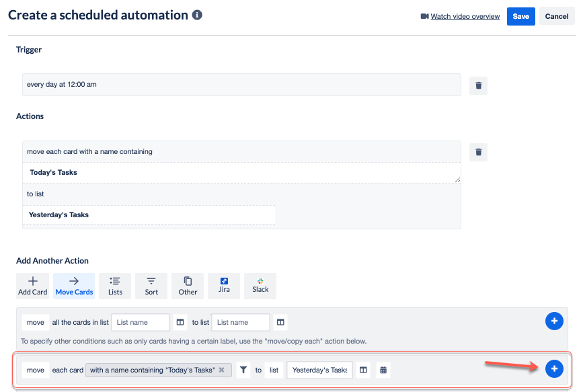Open the Sort action tab
581x392 pixels.
[151, 286]
